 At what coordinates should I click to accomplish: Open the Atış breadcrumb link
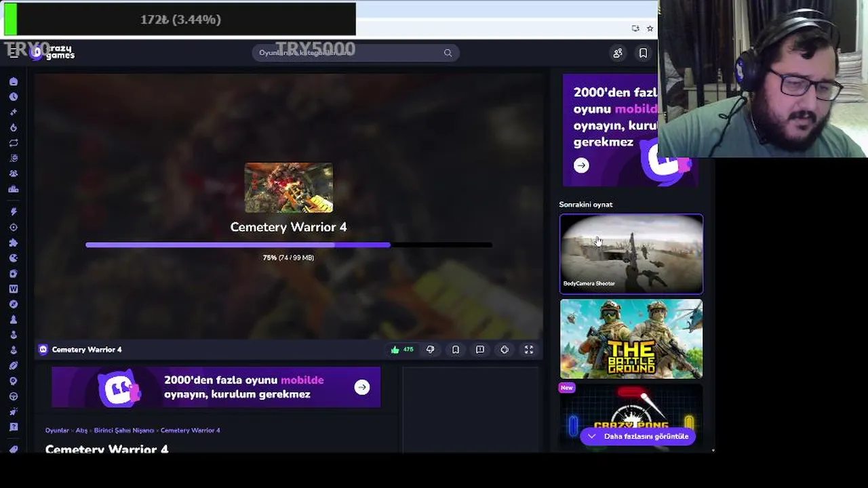point(81,430)
